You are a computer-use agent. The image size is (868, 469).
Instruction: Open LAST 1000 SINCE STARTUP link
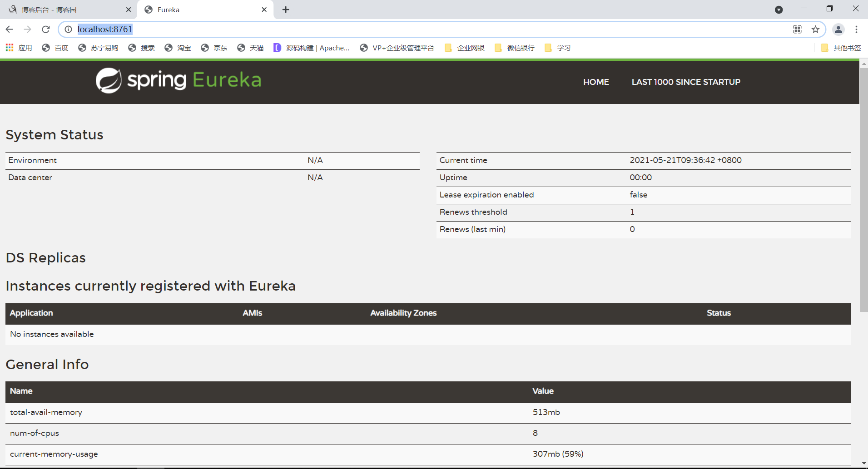point(686,82)
